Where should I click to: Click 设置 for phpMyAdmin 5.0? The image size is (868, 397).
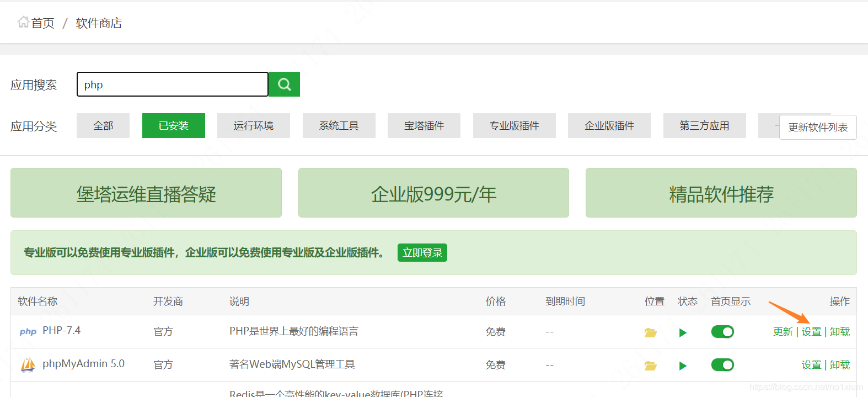click(811, 365)
